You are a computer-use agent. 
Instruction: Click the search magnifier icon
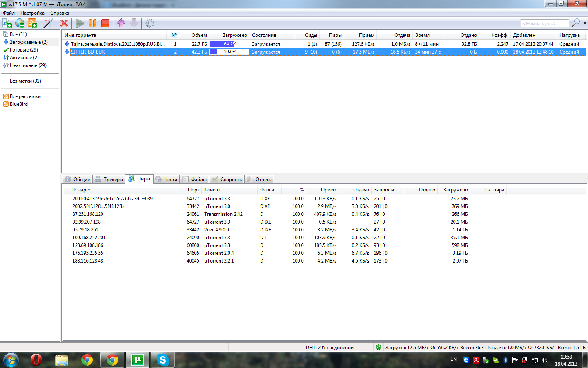pos(575,23)
